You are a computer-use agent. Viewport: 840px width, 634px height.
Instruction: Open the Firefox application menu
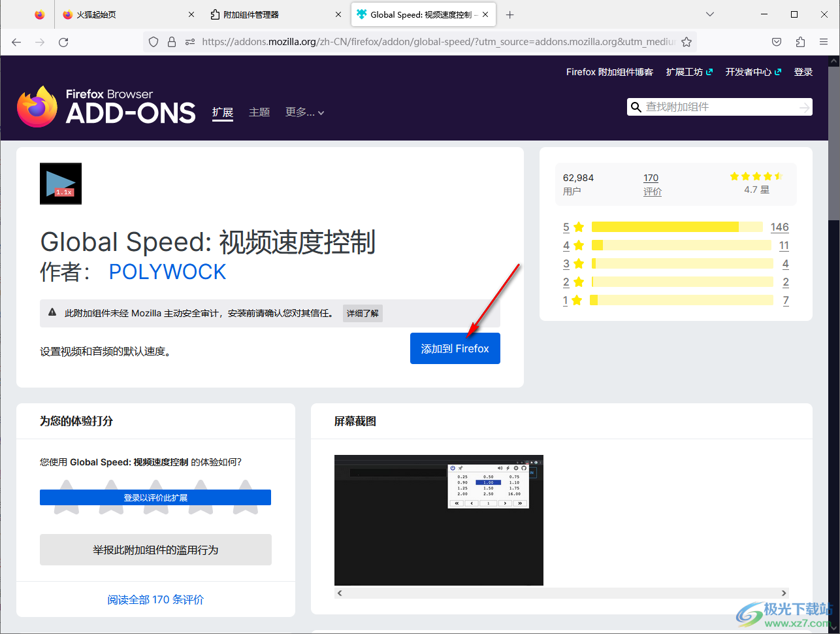tap(824, 42)
